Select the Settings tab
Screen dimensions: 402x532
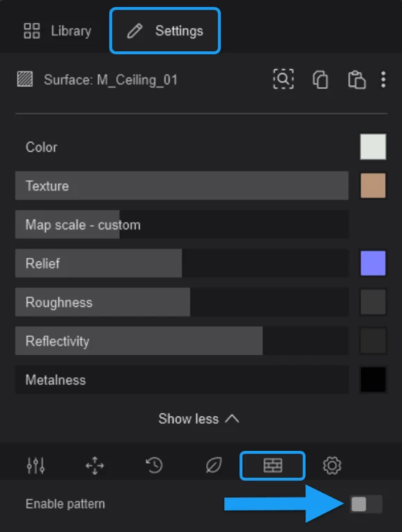point(165,31)
